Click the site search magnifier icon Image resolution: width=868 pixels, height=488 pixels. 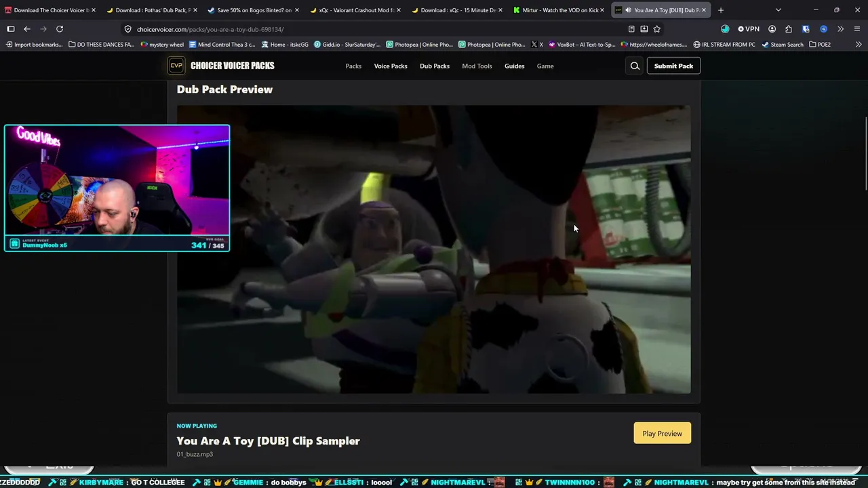[x=635, y=66]
